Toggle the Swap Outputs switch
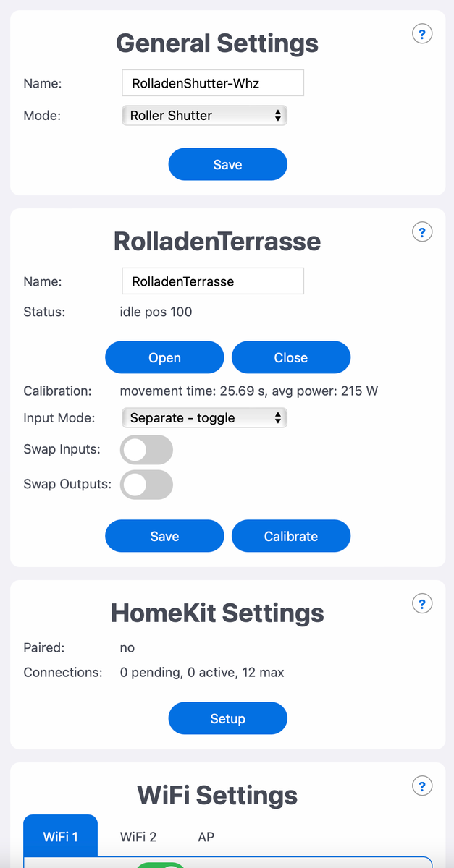 pos(147,484)
